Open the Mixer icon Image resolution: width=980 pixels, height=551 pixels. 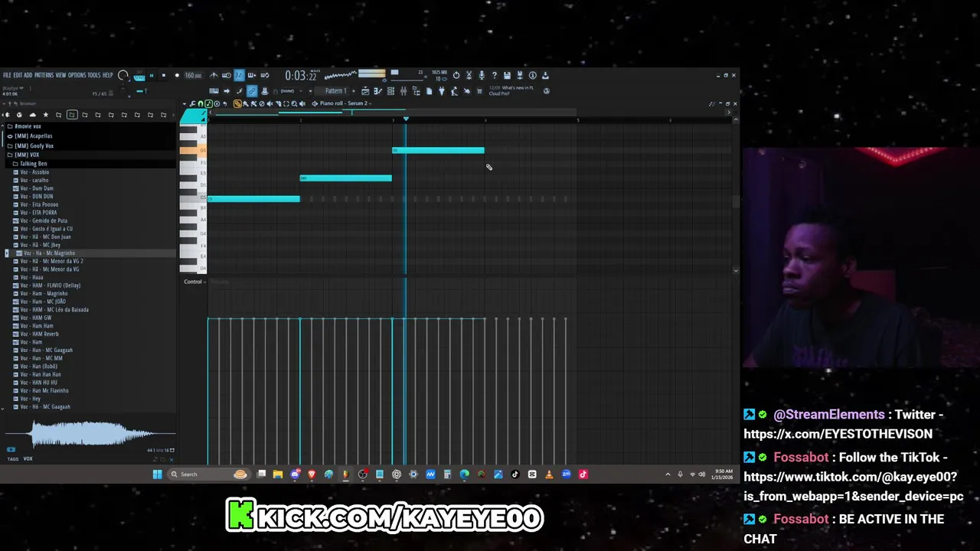click(403, 90)
